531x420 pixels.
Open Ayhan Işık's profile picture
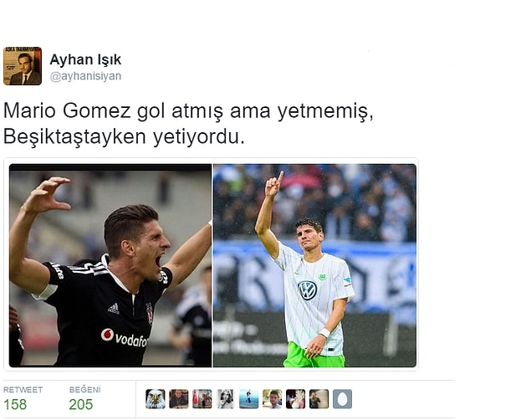(x=23, y=66)
